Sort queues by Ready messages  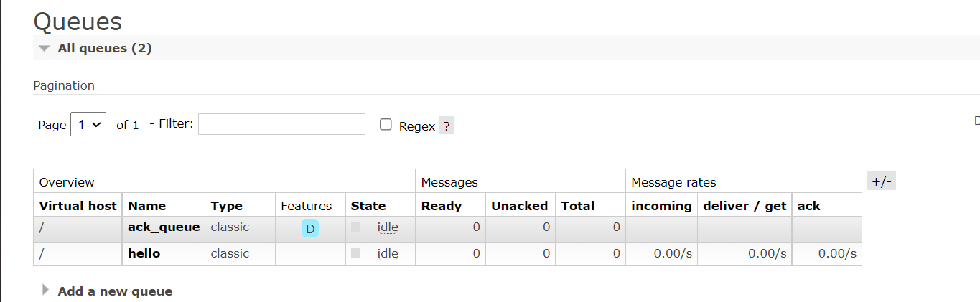[x=441, y=206]
